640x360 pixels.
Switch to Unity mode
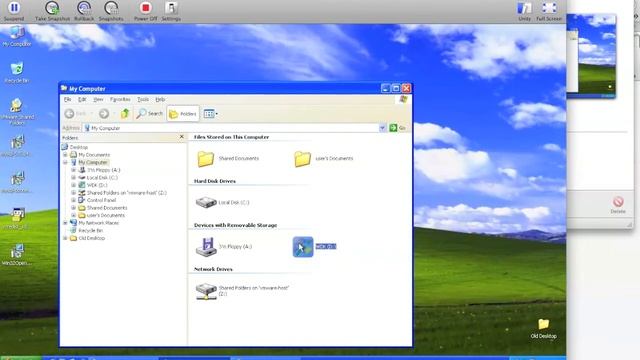coord(524,11)
